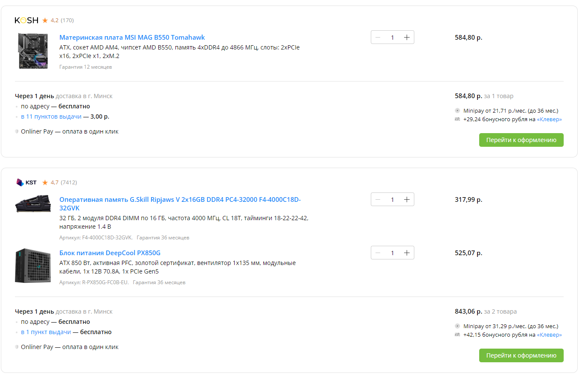Open the Блок питания DeepCool PX850G link
This screenshot has width=588, height=390.
coord(110,253)
